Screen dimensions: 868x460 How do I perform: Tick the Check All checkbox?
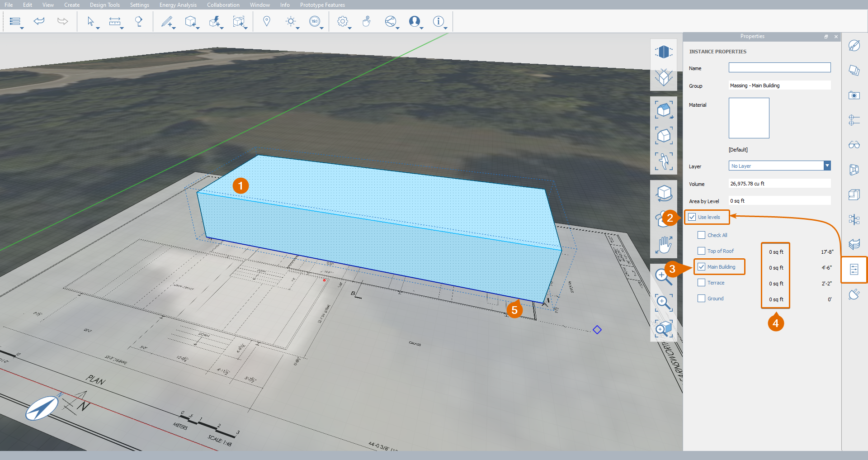701,235
